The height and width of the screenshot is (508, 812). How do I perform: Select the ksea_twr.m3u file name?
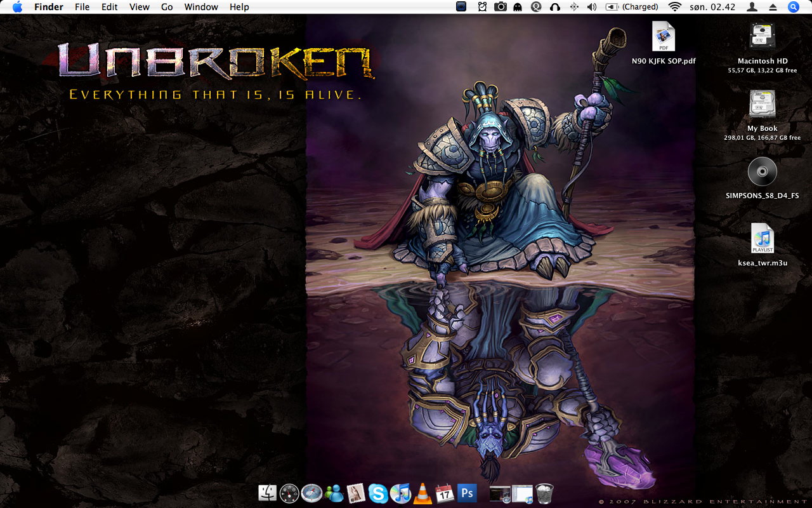click(x=763, y=263)
